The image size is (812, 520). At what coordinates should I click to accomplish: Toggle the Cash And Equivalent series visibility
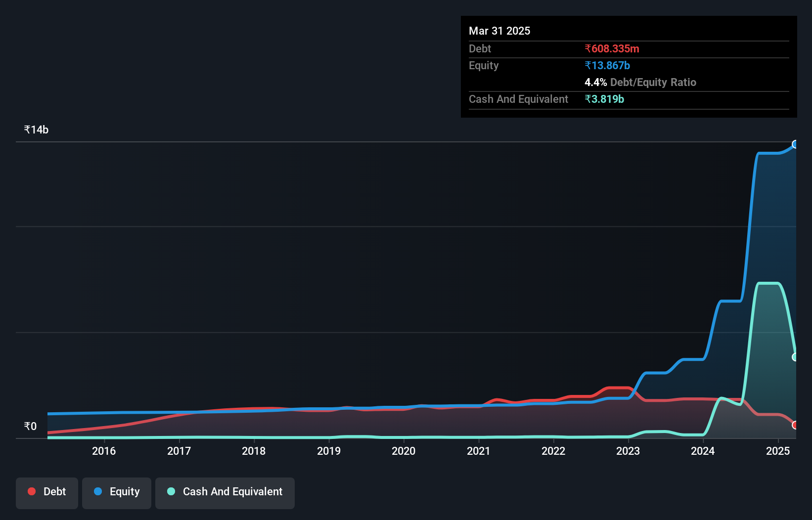pyautogui.click(x=225, y=492)
